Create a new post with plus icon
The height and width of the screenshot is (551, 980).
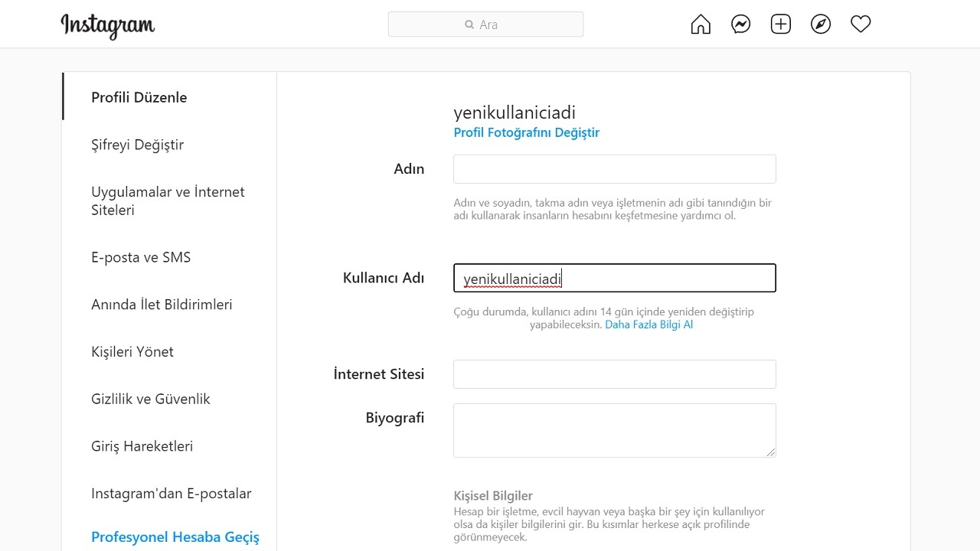coord(780,24)
